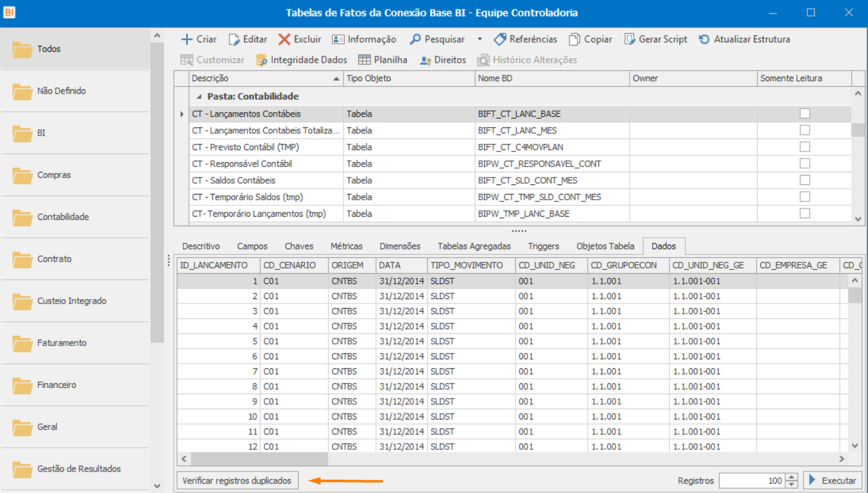Image resolution: width=868 pixels, height=493 pixels.
Task: Toggle Somente Leitura for CT - Saldos Contábeis
Action: pos(805,180)
